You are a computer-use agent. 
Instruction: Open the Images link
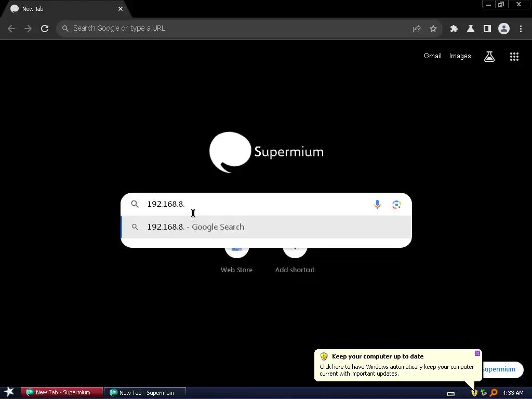coord(460,56)
